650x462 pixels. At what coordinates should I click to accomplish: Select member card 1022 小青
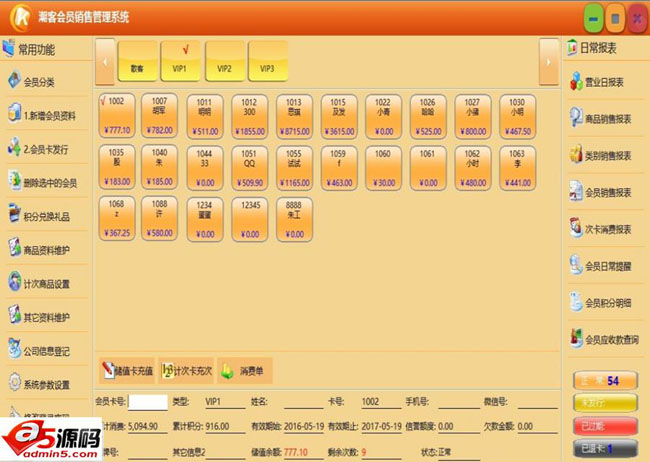point(383,117)
